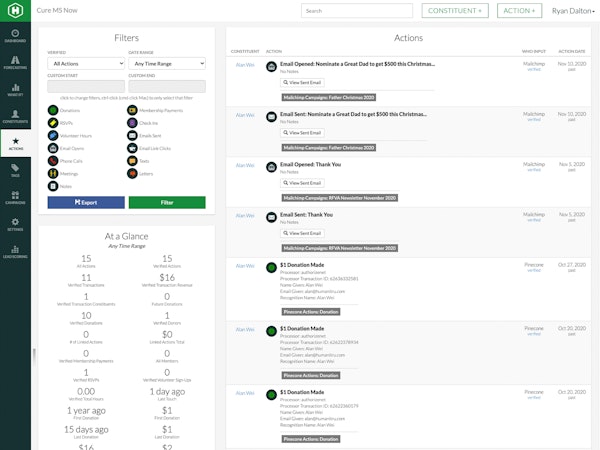
Task: Toggle the Phone Calls filter
Action: coord(53,161)
